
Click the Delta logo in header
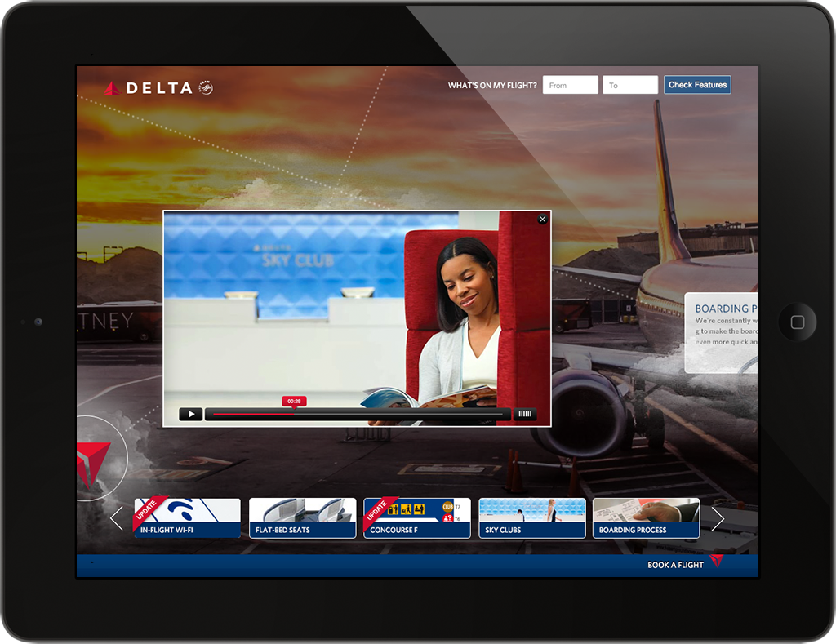click(149, 88)
